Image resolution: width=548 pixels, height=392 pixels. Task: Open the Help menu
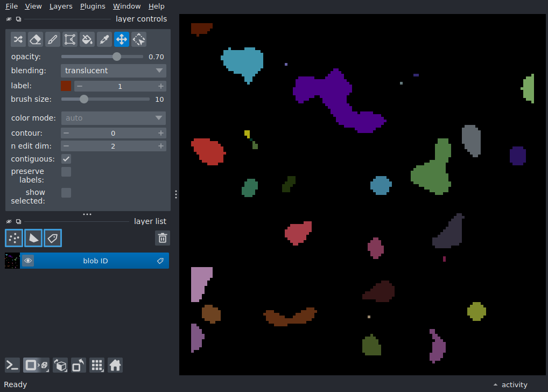click(156, 6)
